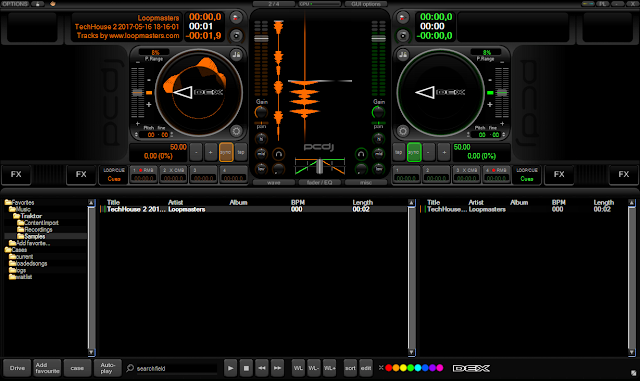Open left deck gear settings
The height and width of the screenshot is (381, 640).
click(x=236, y=131)
